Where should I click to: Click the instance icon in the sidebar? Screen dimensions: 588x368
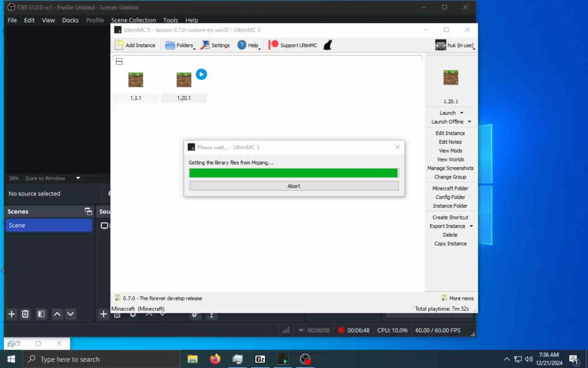451,77
